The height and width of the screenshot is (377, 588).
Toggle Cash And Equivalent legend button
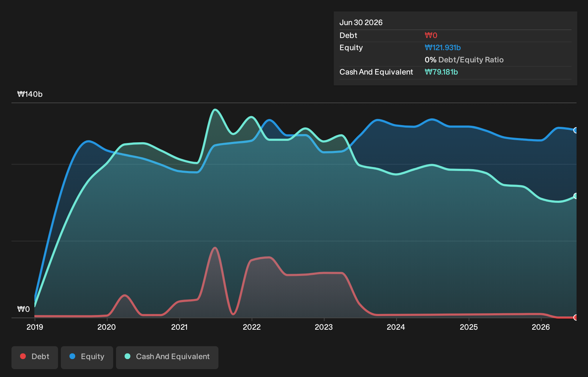(x=167, y=357)
